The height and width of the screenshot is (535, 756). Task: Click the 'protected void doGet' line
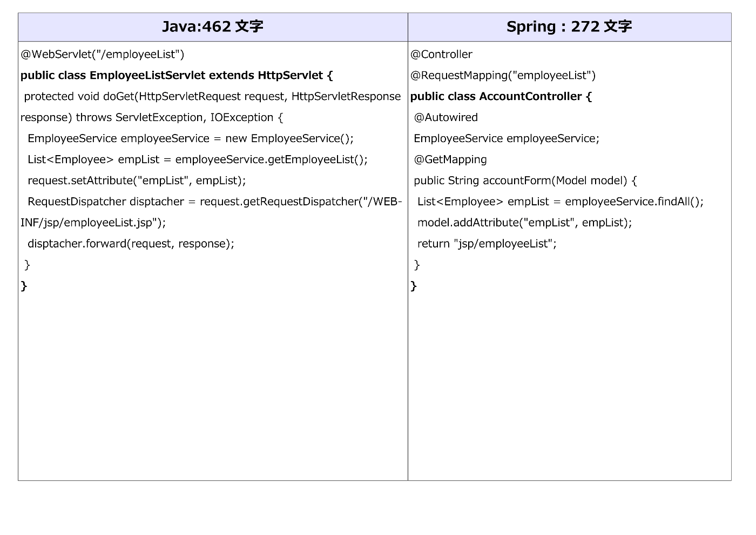tap(212, 97)
